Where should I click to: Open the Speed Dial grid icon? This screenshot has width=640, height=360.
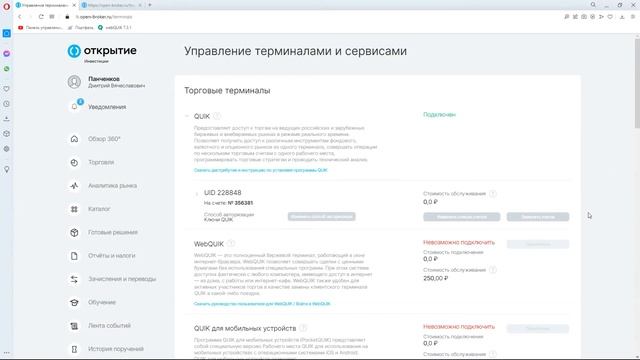click(52, 17)
